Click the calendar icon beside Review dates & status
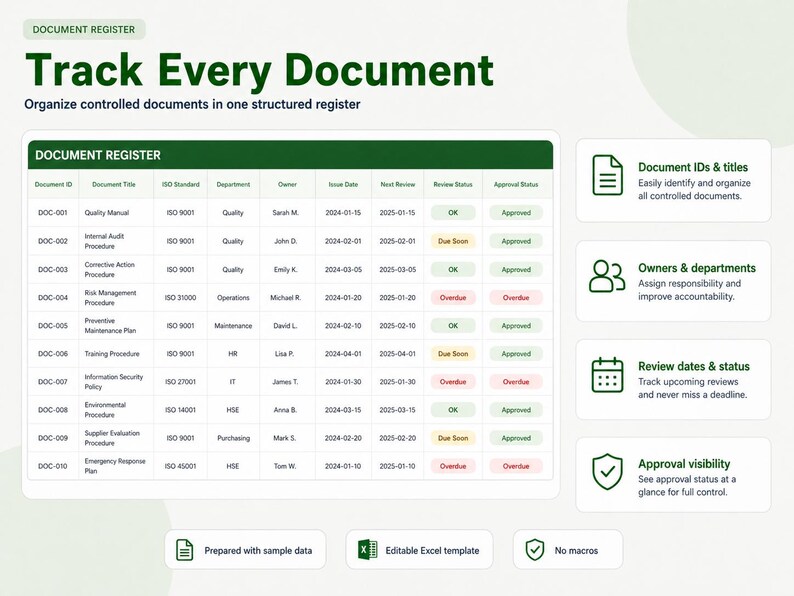Viewport: 794px width, 596px height. 607,375
